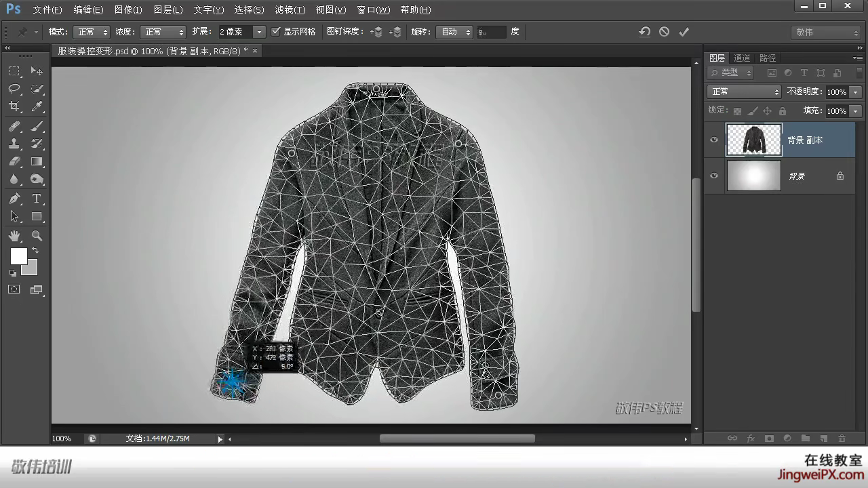
Task: Toggle shape layer filter
Action: [821, 73]
